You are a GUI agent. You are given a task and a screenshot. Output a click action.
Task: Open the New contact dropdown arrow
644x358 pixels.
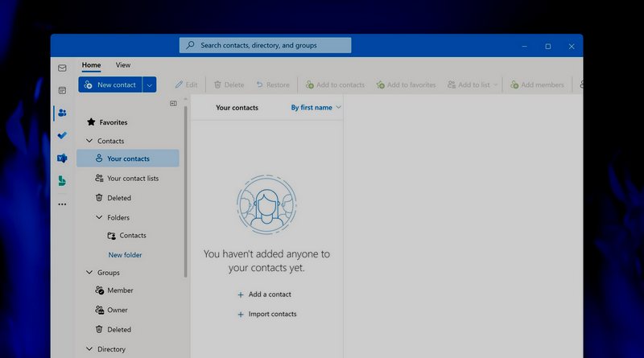[149, 84]
